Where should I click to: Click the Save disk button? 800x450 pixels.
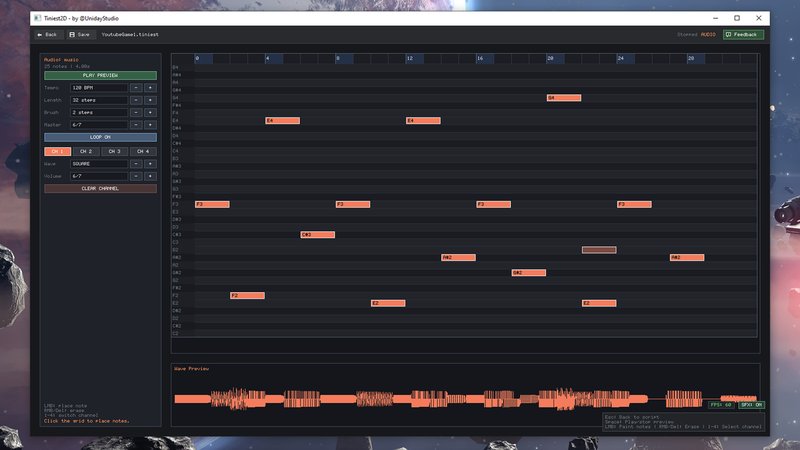(x=79, y=35)
